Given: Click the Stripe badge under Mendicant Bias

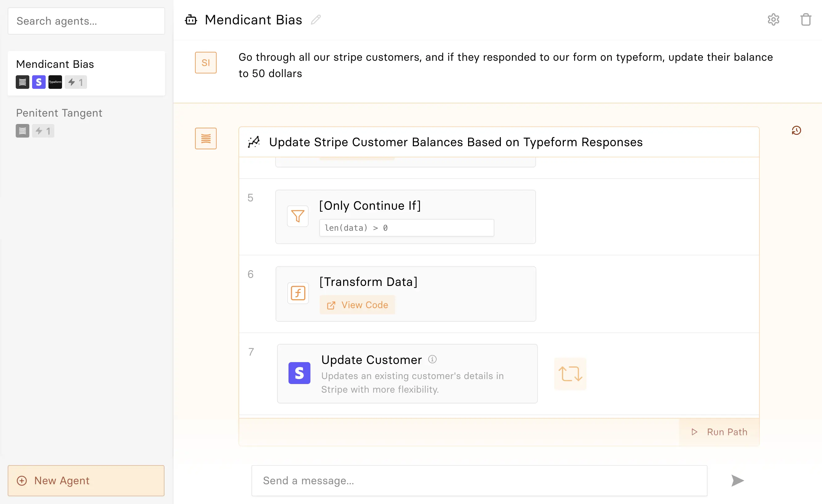Looking at the screenshot, I should [x=39, y=82].
